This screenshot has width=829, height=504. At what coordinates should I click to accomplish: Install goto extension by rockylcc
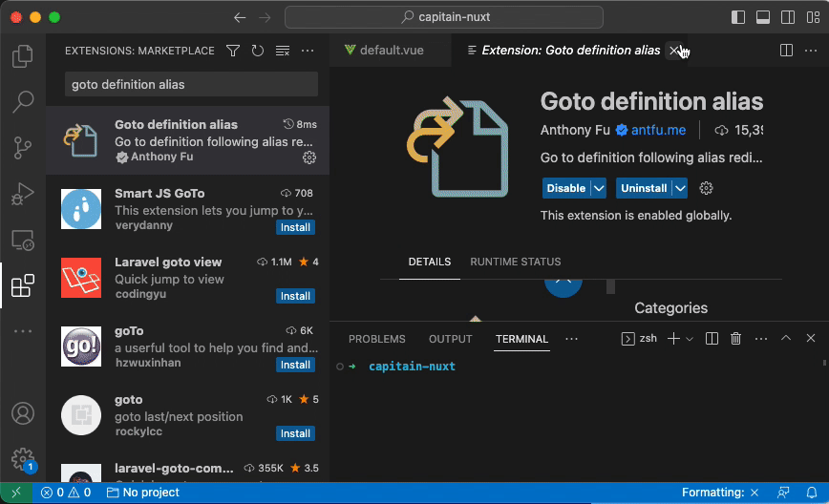click(x=295, y=433)
